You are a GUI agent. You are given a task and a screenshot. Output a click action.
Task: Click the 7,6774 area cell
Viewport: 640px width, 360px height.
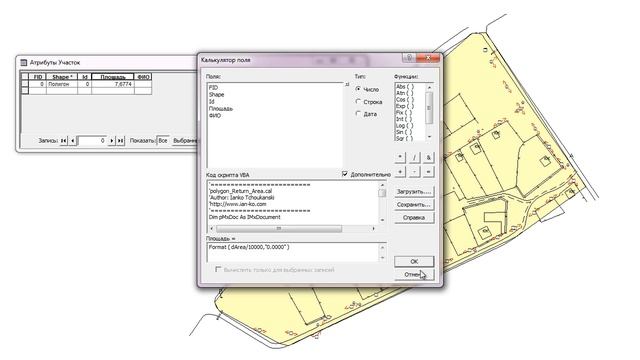tap(113, 84)
